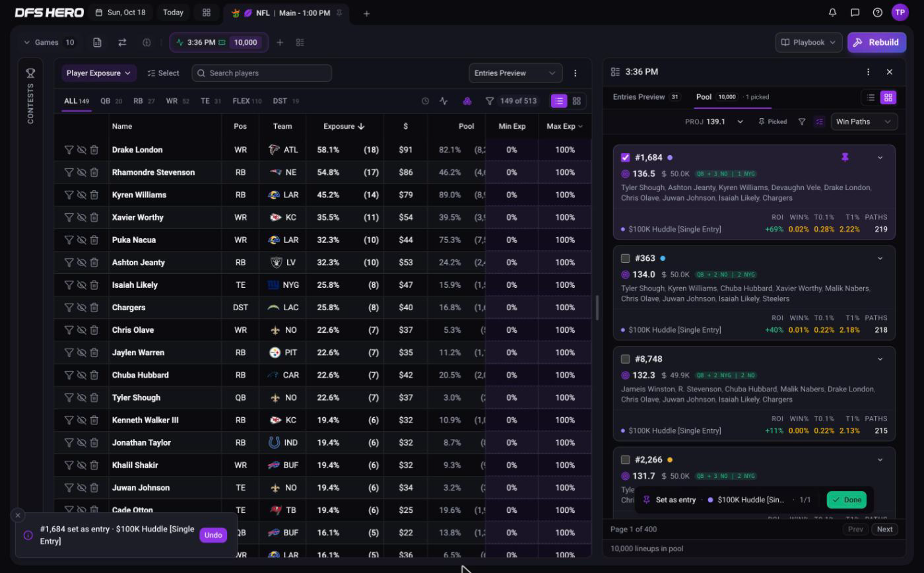Viewport: 924px width, 573px height.
Task: Uncheck lineup #1,684 checkbox
Action: coord(626,158)
